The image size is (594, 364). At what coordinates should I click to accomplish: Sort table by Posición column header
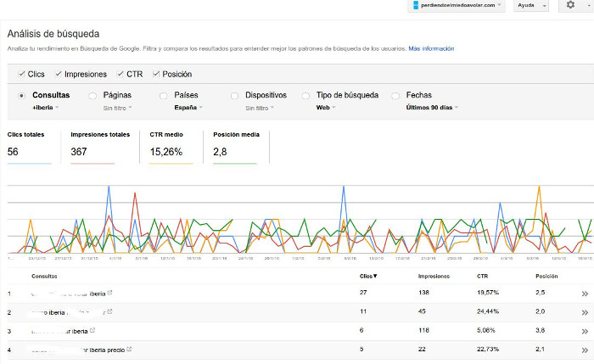546,276
